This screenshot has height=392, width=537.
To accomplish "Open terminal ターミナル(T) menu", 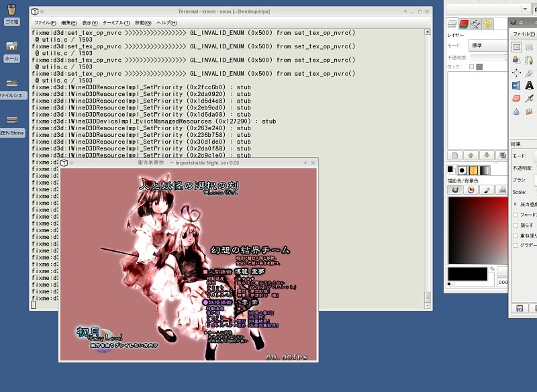I will [x=116, y=23].
